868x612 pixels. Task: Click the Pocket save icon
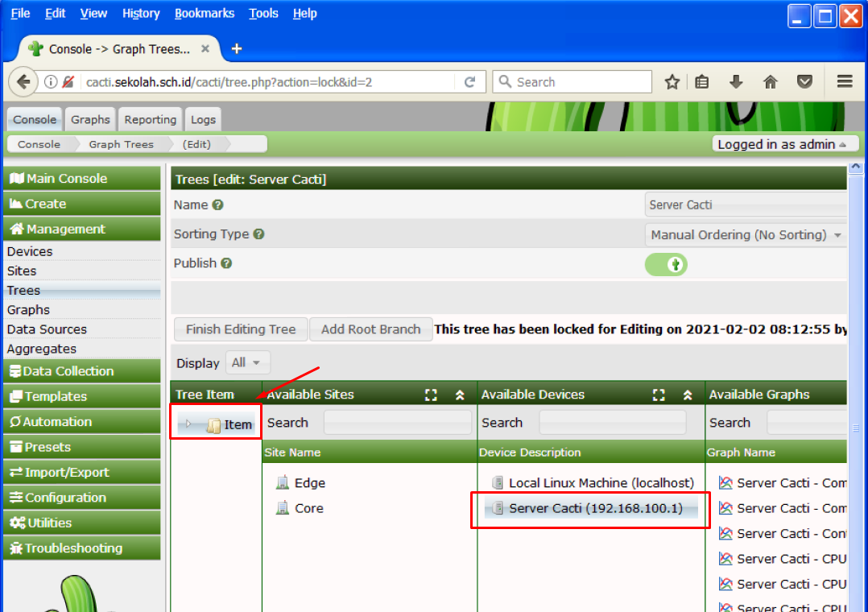pyautogui.click(x=804, y=82)
